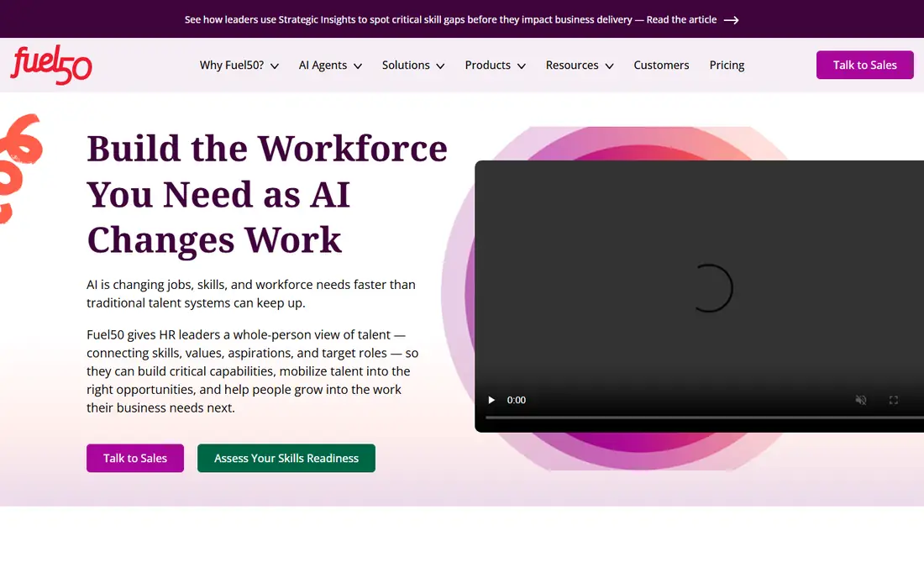The image size is (924, 578).
Task: Expand the Resources chevron
Action: coord(609,66)
